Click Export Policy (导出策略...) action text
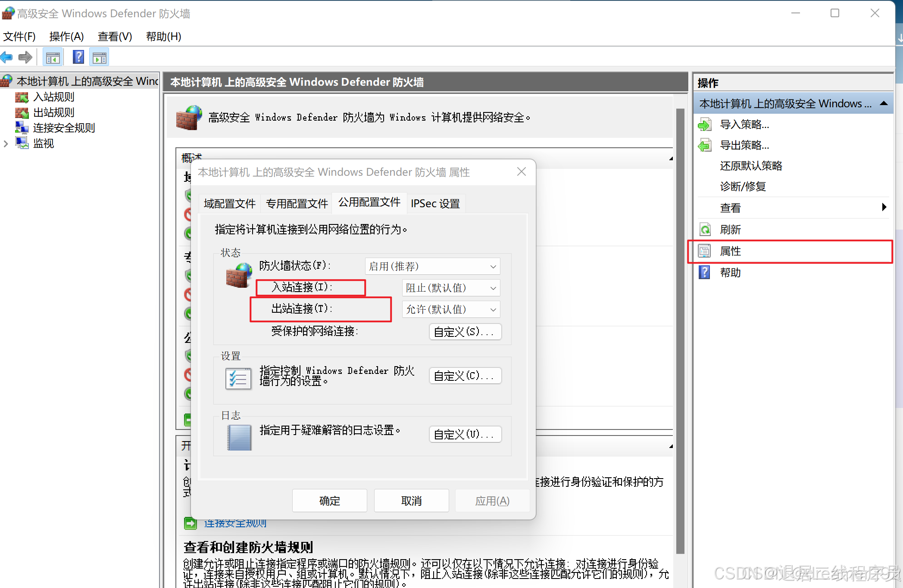This screenshot has width=903, height=588. [744, 146]
